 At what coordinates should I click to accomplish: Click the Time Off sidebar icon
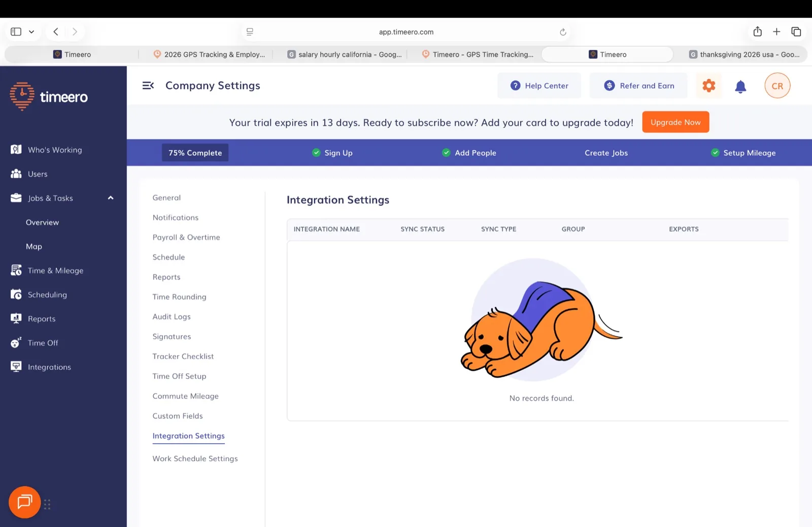[x=16, y=343]
